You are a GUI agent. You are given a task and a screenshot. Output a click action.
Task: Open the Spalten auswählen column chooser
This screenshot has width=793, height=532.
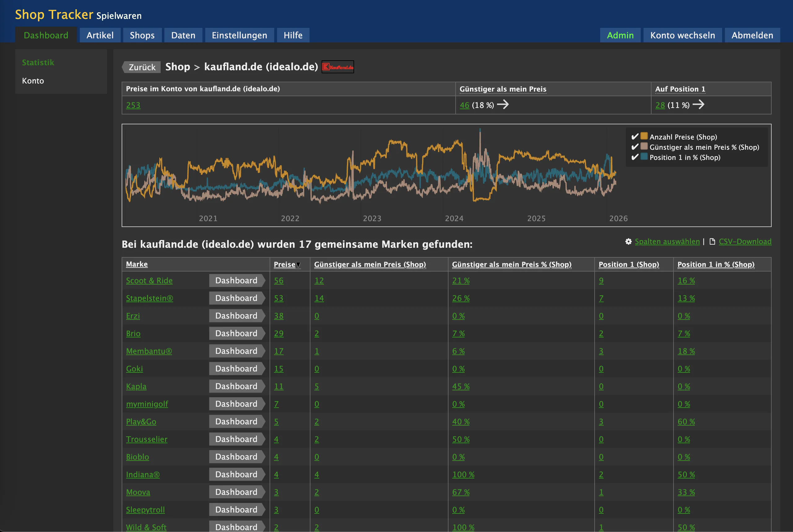click(667, 241)
